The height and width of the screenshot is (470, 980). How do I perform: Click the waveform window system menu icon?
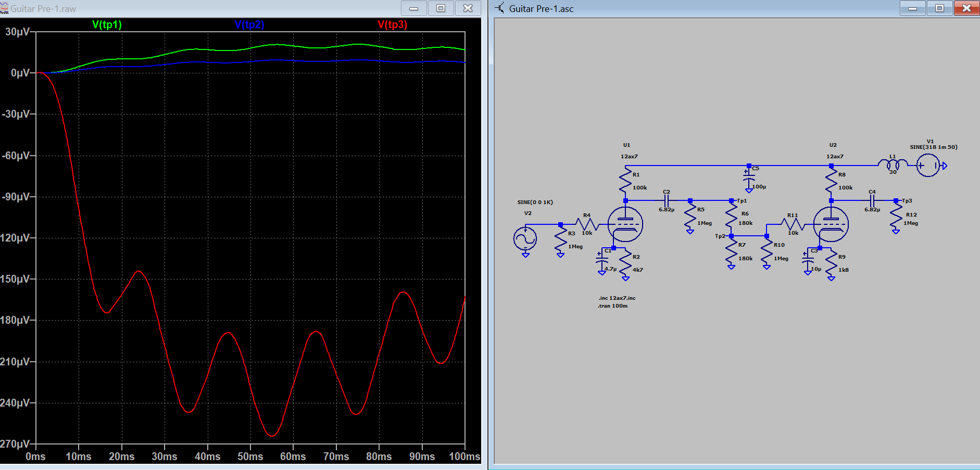coord(4,8)
